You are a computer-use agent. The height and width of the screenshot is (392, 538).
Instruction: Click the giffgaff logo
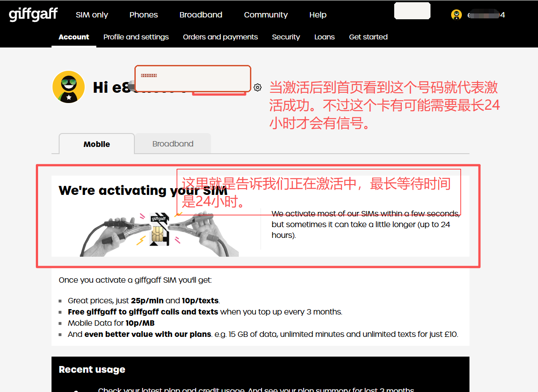click(x=33, y=14)
